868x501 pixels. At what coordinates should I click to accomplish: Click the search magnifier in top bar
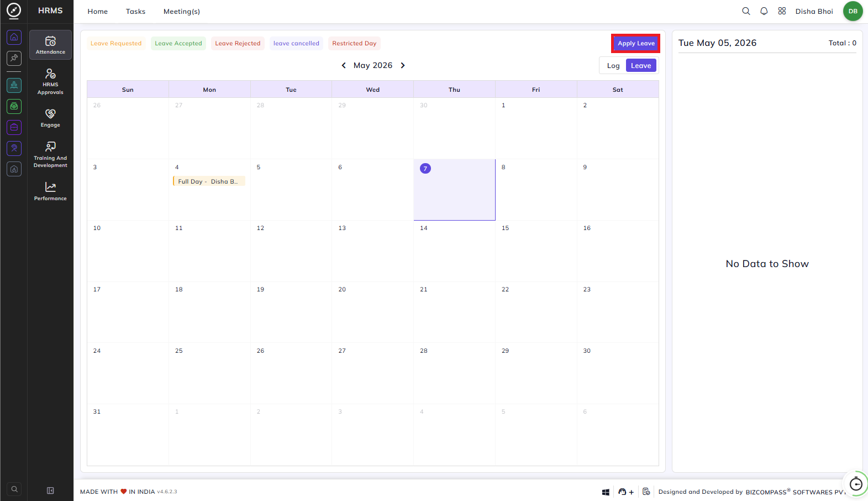click(746, 11)
